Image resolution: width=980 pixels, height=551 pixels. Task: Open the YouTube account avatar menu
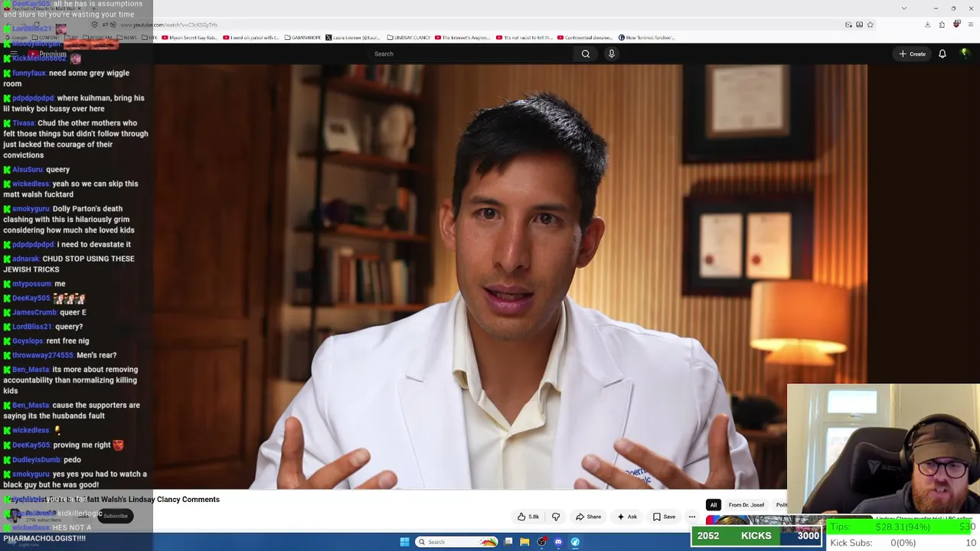coord(965,54)
